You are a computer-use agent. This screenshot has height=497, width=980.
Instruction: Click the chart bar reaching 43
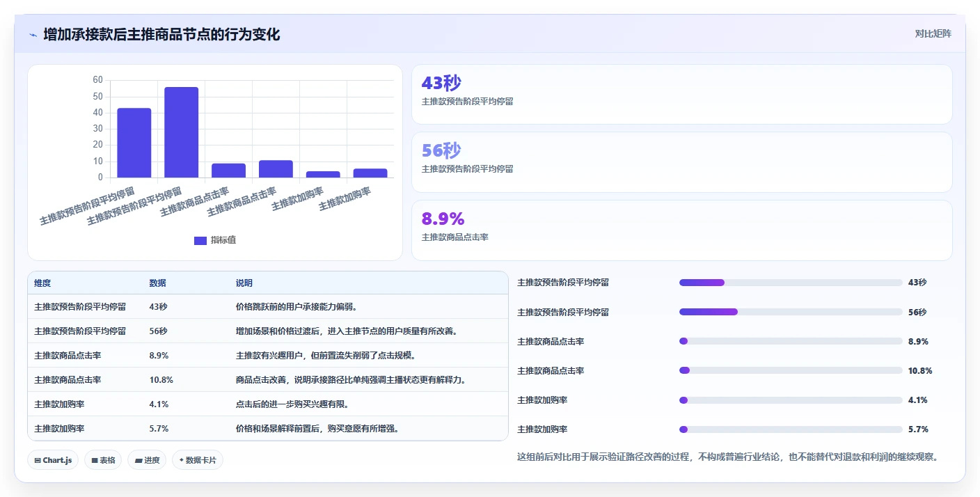[x=134, y=143]
